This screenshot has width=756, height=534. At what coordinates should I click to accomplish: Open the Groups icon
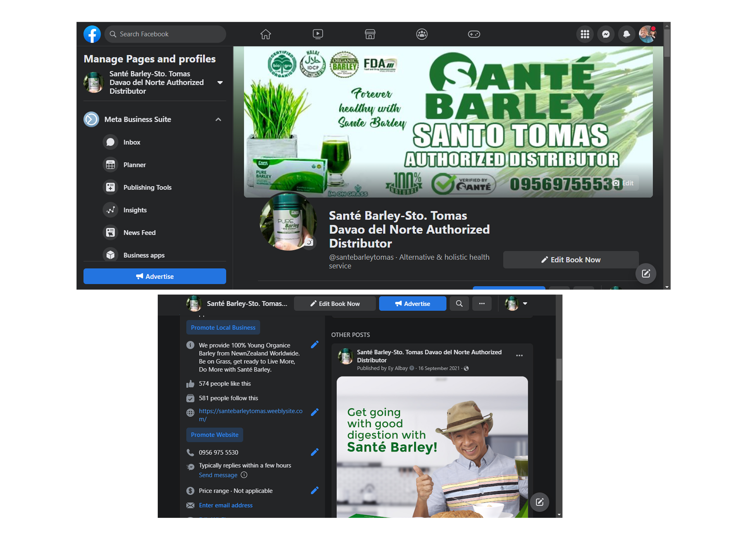[422, 34]
